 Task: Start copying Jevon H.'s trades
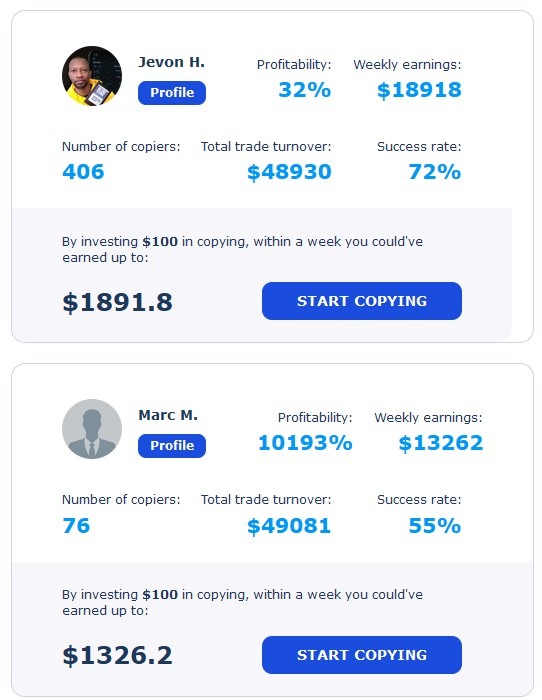pyautogui.click(x=362, y=301)
